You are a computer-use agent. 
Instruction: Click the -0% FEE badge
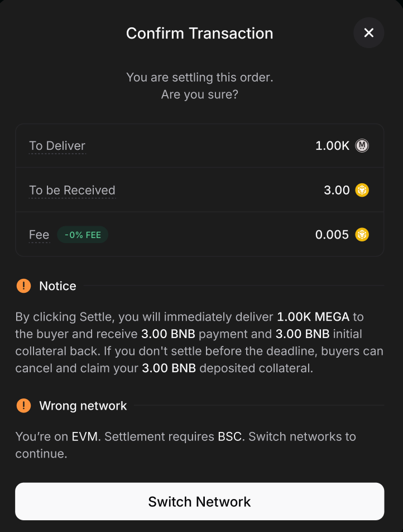tap(83, 235)
